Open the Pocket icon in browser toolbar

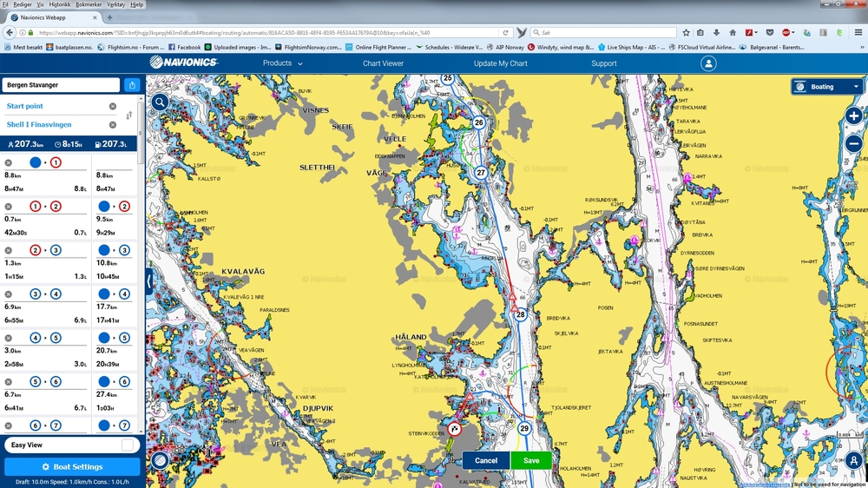769,33
